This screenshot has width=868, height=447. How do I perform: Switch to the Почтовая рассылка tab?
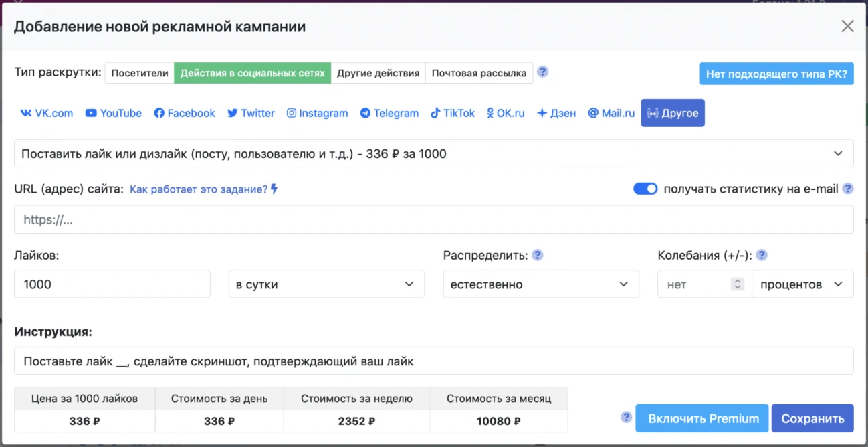479,73
